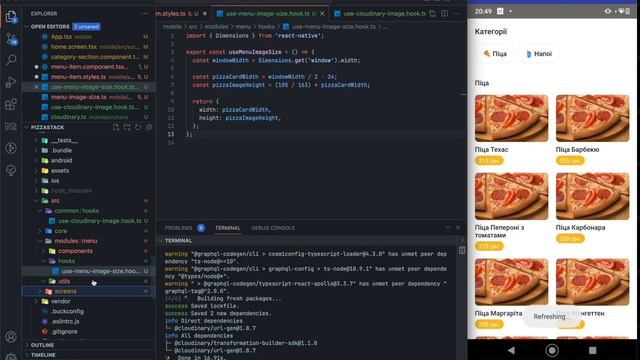
Task: Tap the Піца Маргаріта pizza image
Action: 511,282
